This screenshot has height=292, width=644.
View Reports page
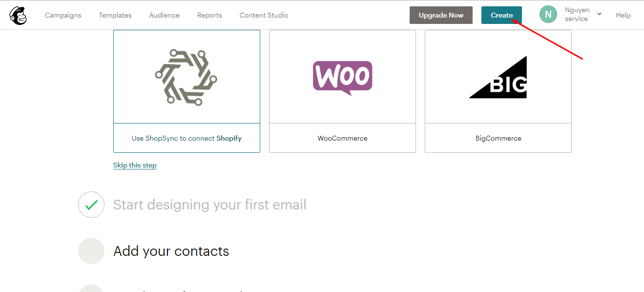tap(209, 15)
